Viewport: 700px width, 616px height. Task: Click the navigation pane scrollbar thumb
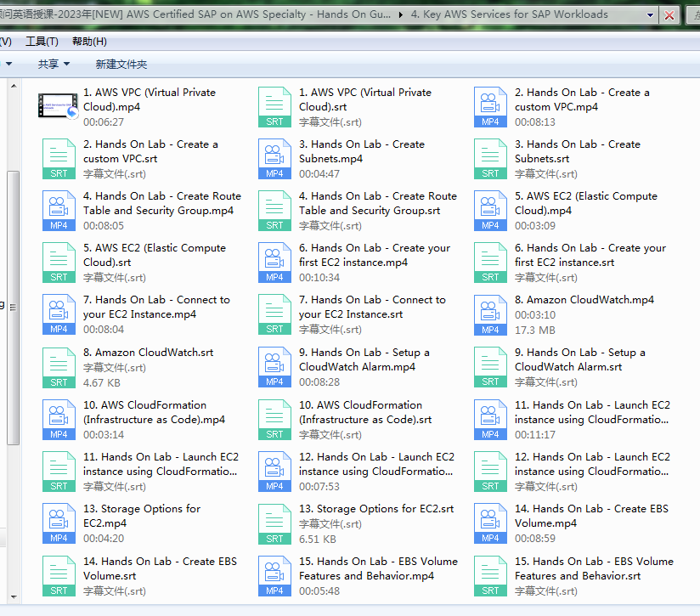click(x=14, y=308)
